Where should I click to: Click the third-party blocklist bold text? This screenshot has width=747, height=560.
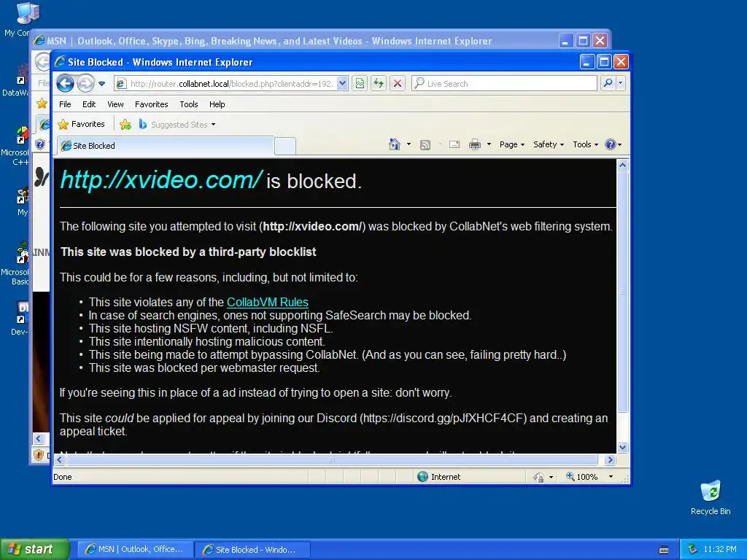188,252
